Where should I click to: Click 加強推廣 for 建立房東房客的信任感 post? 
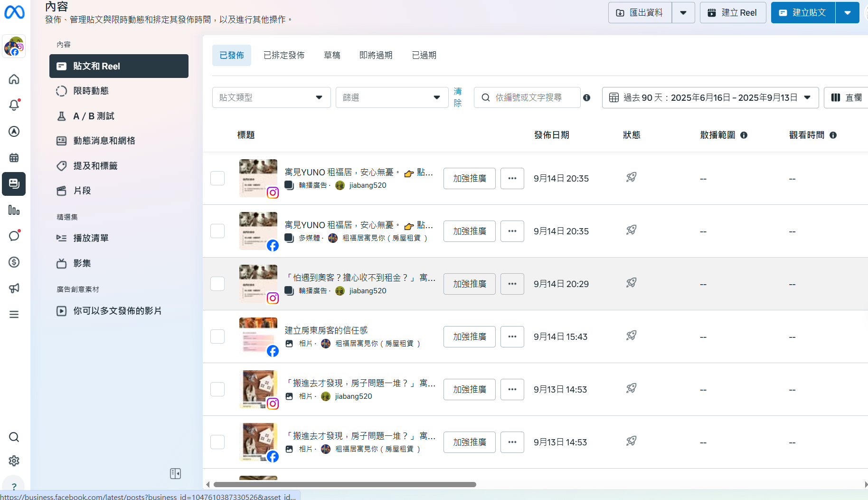point(469,337)
